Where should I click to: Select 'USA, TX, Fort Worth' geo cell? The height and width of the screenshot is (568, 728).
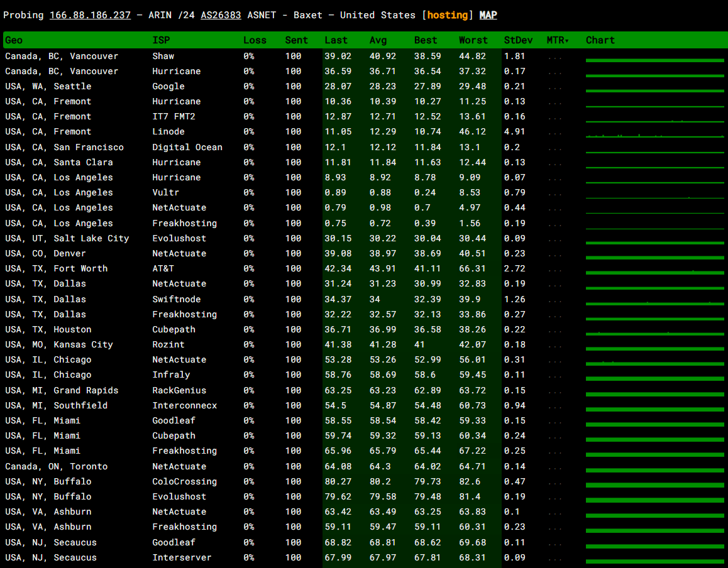pos(57,269)
